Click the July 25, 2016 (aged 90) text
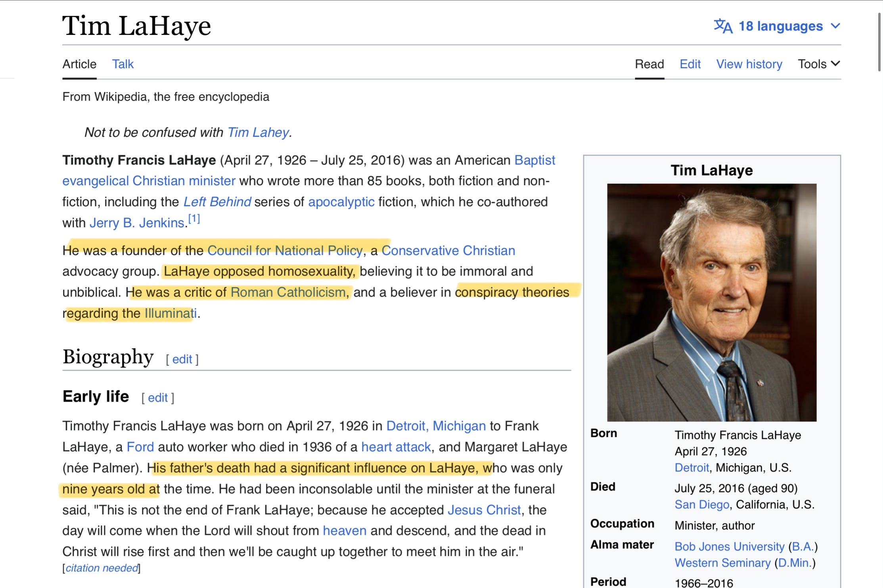 736,488
